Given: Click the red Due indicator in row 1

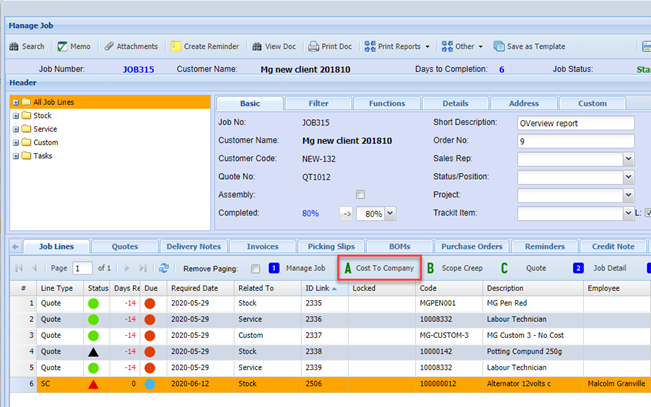Looking at the screenshot, I should pos(150,302).
